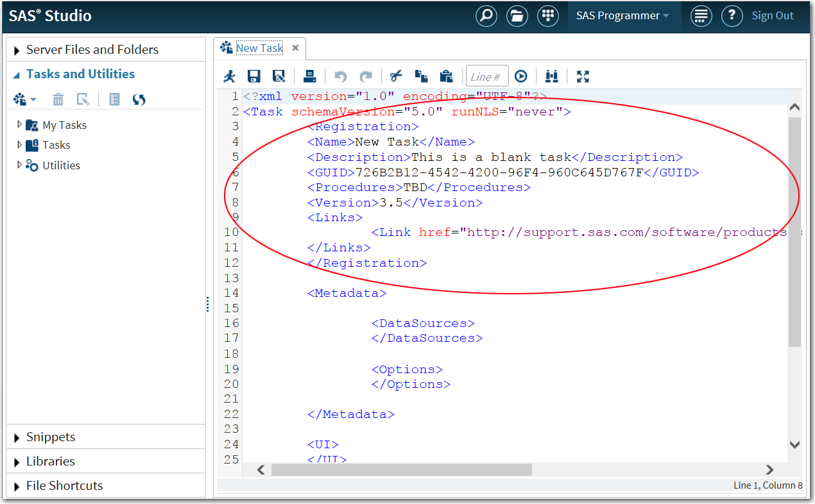Open Server Files and Folders section
Screen dimensions: 815x504
92,49
